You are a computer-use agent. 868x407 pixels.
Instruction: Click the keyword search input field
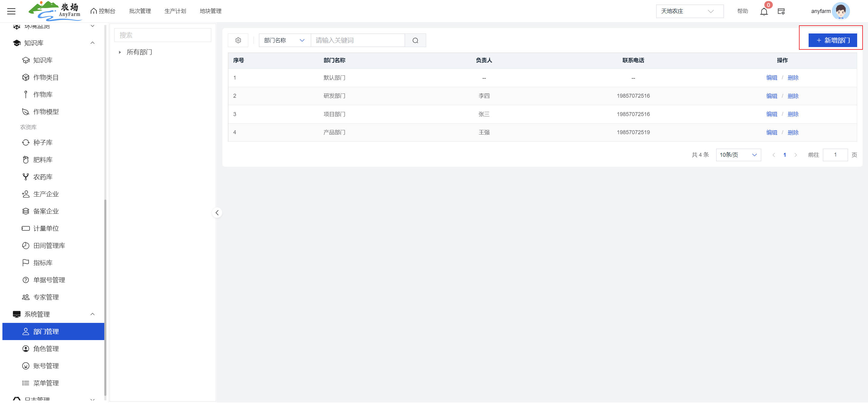click(x=357, y=40)
